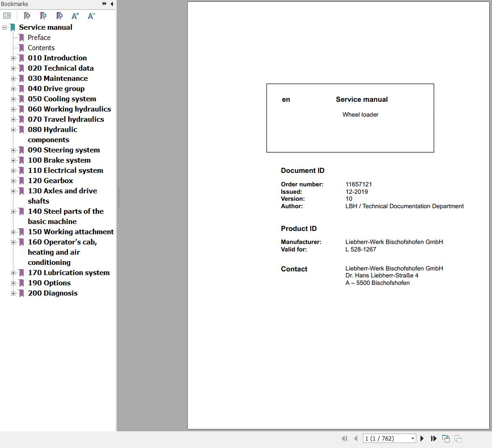Viewport: 492px width, 448px height.
Task: Collapse the Bookmarks panel with left arrow
Action: click(112, 4)
